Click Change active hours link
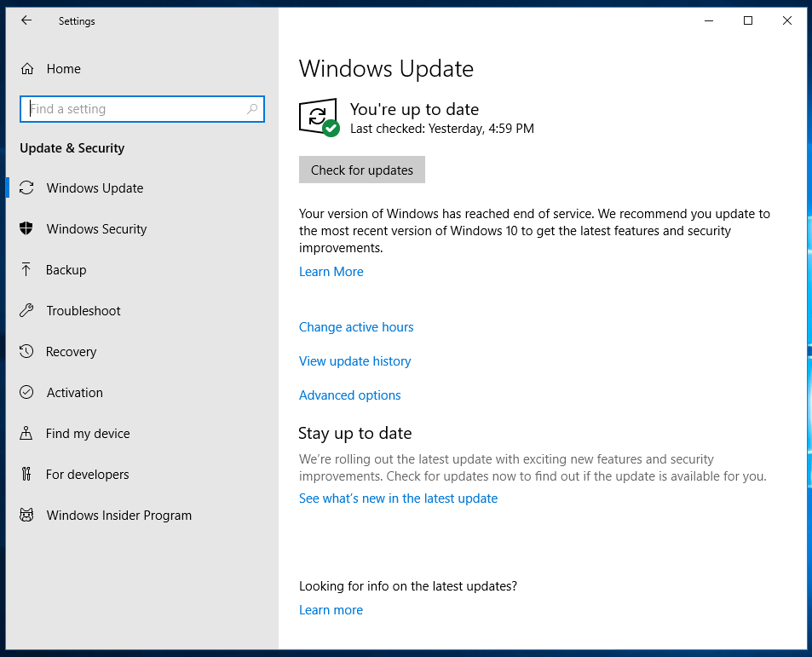This screenshot has width=812, height=657. coord(356,326)
